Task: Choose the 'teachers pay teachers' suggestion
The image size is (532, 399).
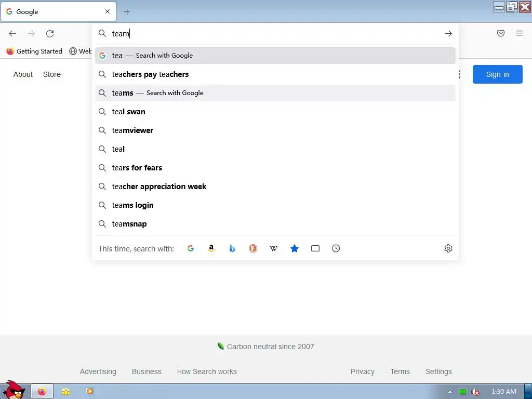Action: [x=275, y=74]
